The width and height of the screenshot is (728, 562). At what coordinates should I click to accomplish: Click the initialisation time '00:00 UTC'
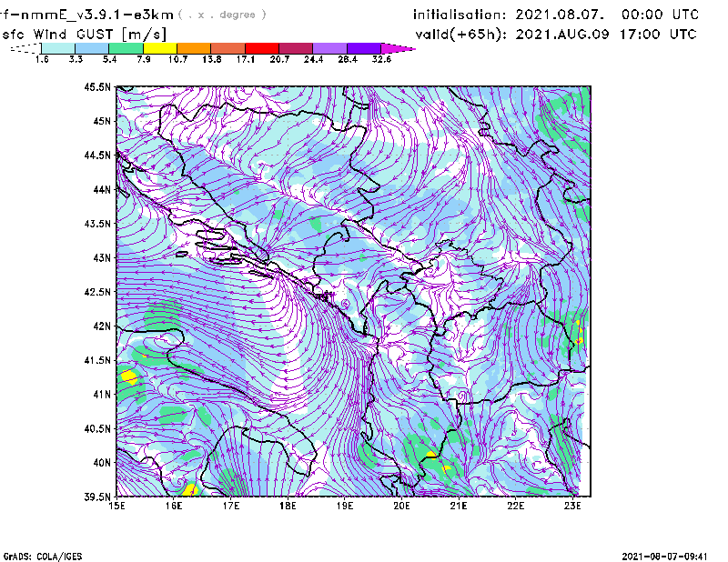(660, 15)
